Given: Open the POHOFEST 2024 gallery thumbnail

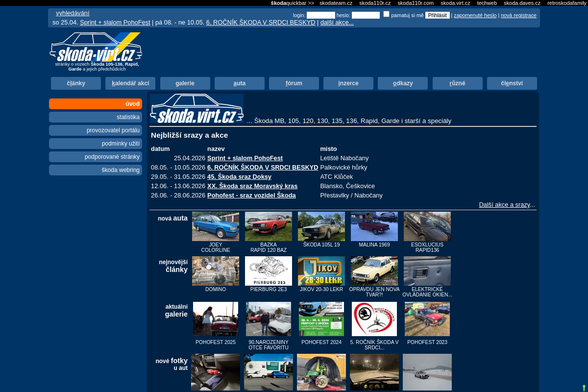Looking at the screenshot, I should [321, 319].
